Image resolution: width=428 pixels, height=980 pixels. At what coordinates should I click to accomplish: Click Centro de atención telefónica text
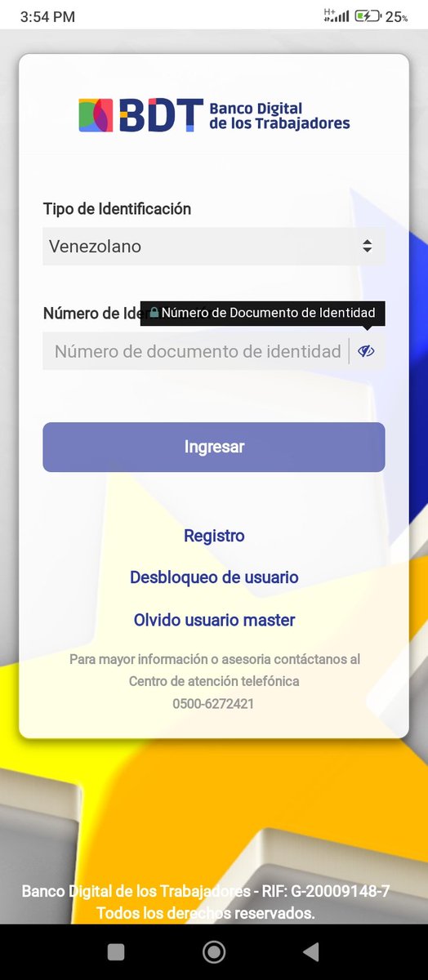point(214,681)
